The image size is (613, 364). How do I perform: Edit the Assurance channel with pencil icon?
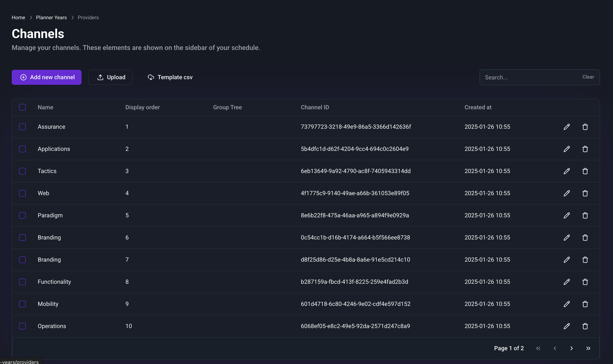coord(567,127)
